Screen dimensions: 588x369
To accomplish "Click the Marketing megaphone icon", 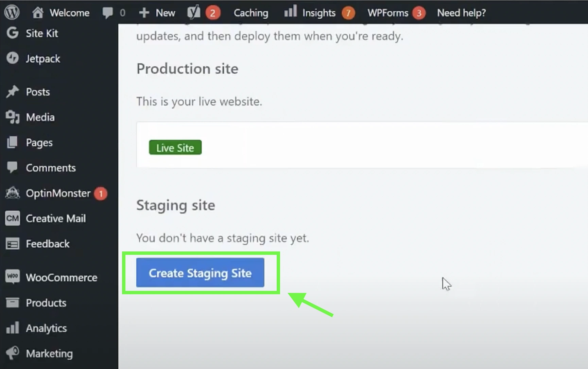I will (x=13, y=353).
